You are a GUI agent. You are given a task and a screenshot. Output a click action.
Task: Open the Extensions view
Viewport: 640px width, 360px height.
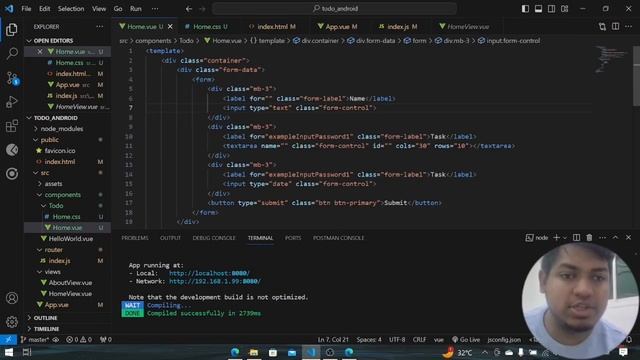coord(12,126)
